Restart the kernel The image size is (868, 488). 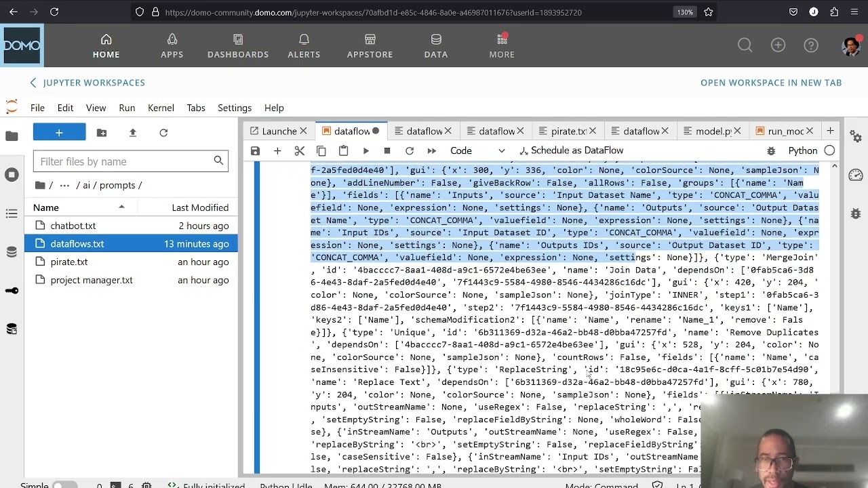click(410, 151)
